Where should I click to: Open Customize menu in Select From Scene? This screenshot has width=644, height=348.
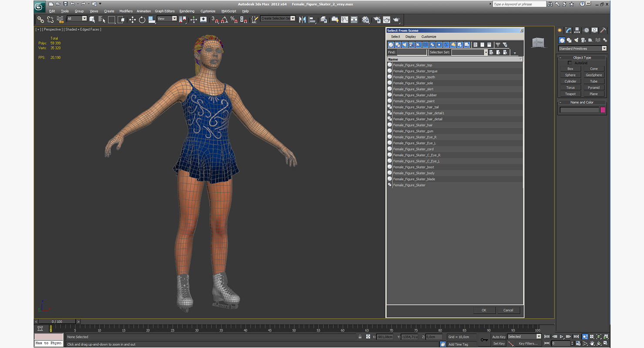429,37
